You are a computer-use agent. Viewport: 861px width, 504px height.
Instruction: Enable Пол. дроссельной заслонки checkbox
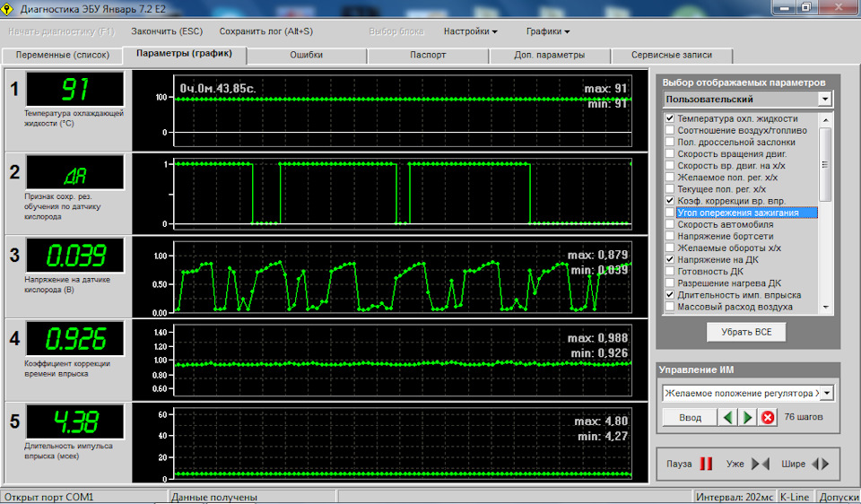[x=670, y=142]
